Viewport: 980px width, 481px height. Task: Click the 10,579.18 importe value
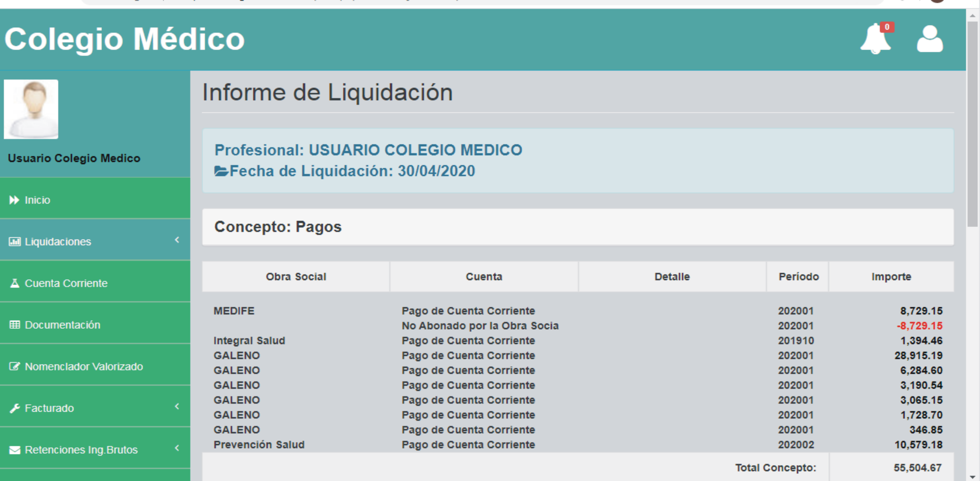point(918,444)
